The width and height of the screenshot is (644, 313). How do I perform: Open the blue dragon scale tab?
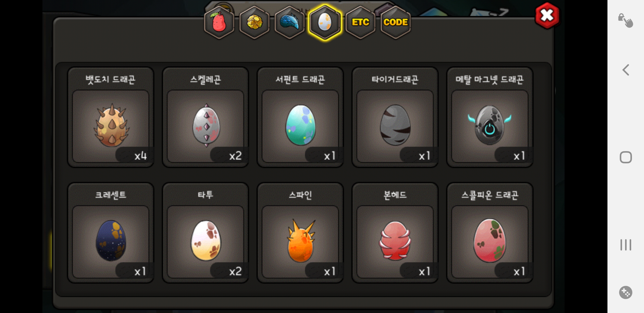(290, 22)
